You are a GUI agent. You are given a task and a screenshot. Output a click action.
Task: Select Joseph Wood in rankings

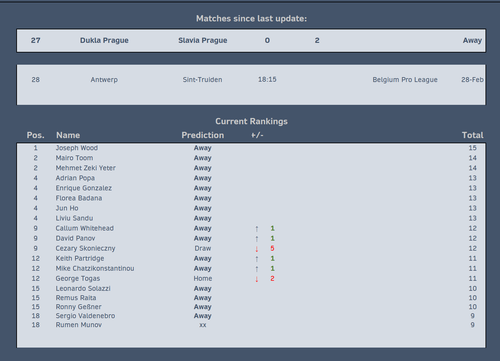77,148
